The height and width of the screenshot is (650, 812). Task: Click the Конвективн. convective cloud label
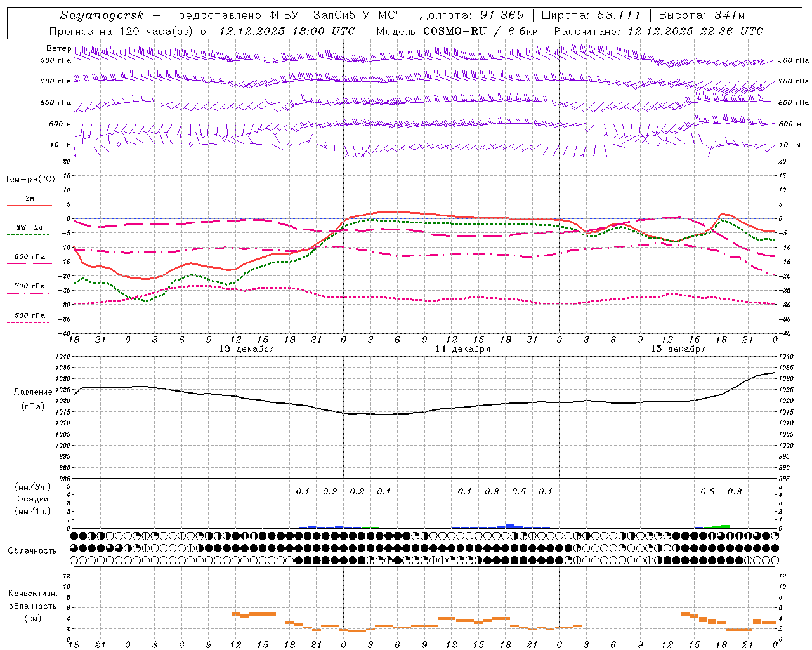(32, 594)
